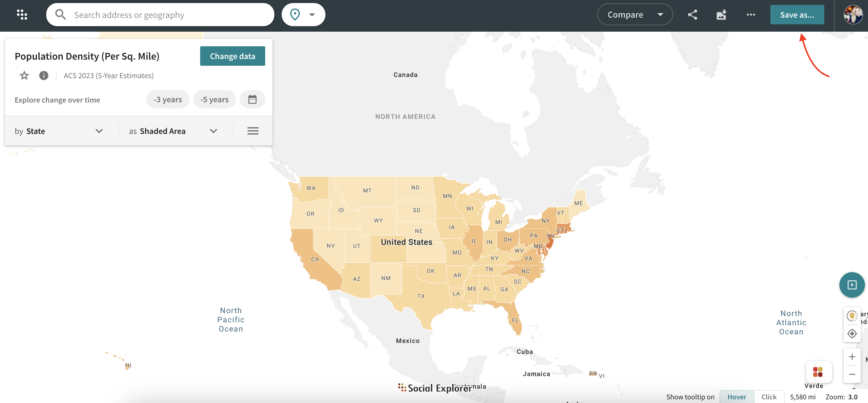The width and height of the screenshot is (868, 403).
Task: Favorite the variable with star icon
Action: pyautogui.click(x=24, y=75)
